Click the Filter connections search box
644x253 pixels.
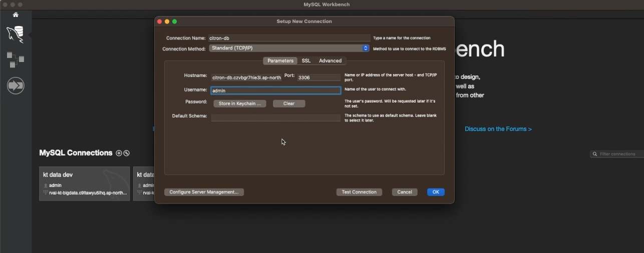click(617, 154)
